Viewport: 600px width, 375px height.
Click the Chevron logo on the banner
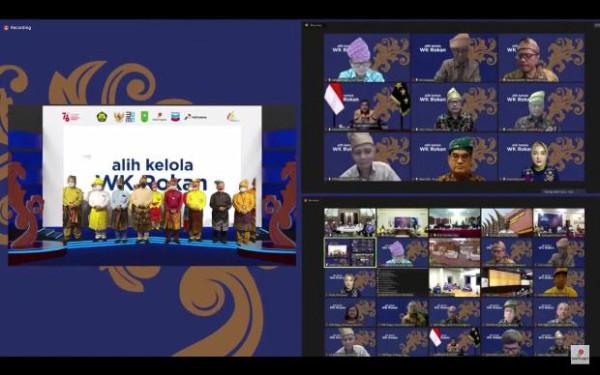[175, 116]
